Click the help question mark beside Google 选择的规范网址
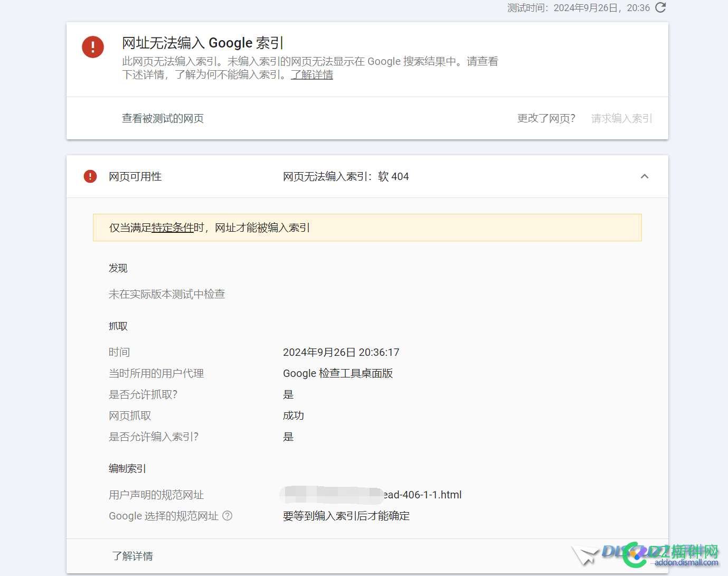The image size is (728, 576). (228, 516)
